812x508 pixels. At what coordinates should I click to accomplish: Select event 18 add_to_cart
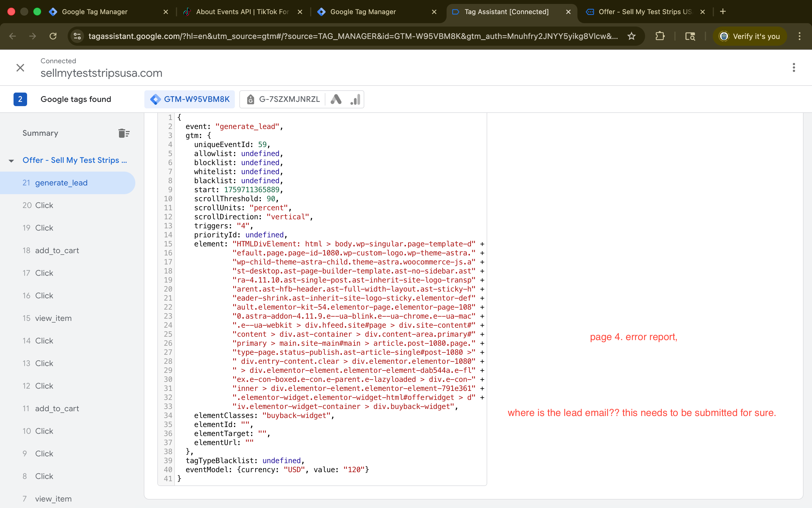pos(67,251)
